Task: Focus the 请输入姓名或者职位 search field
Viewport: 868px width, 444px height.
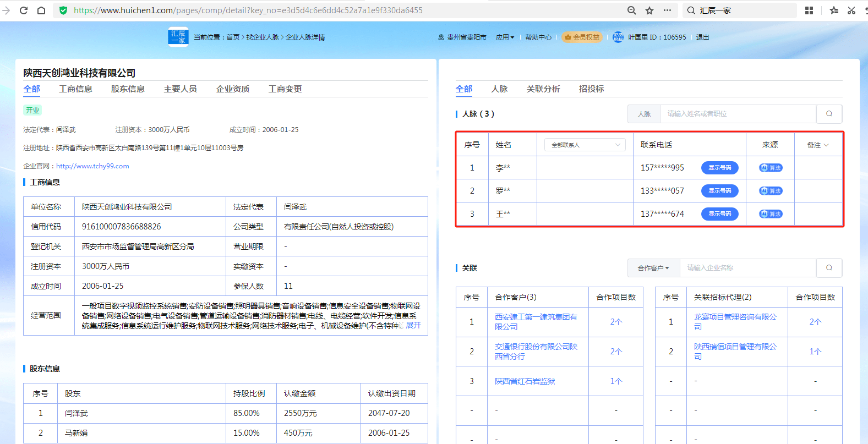Action: coord(738,114)
